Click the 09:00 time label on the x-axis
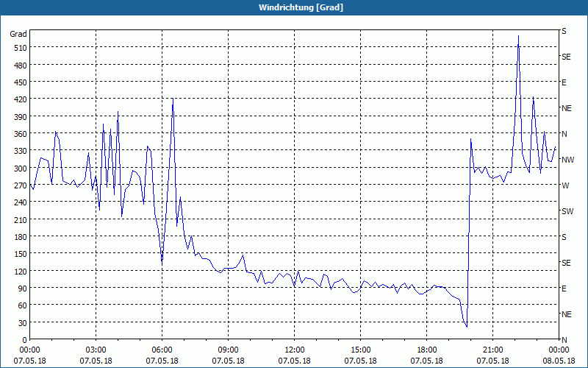This screenshot has width=588, height=368. click(x=228, y=350)
